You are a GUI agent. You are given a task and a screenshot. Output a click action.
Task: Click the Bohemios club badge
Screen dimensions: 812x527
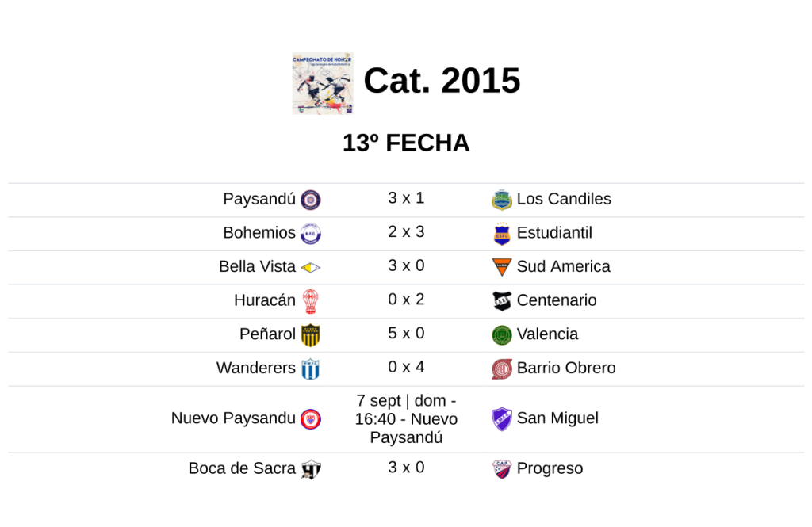click(311, 234)
